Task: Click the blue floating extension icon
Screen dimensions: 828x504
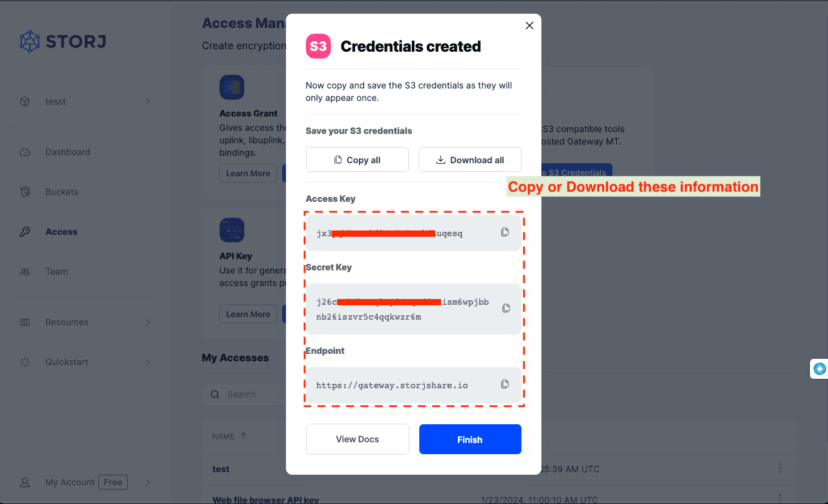Action: 820,369
